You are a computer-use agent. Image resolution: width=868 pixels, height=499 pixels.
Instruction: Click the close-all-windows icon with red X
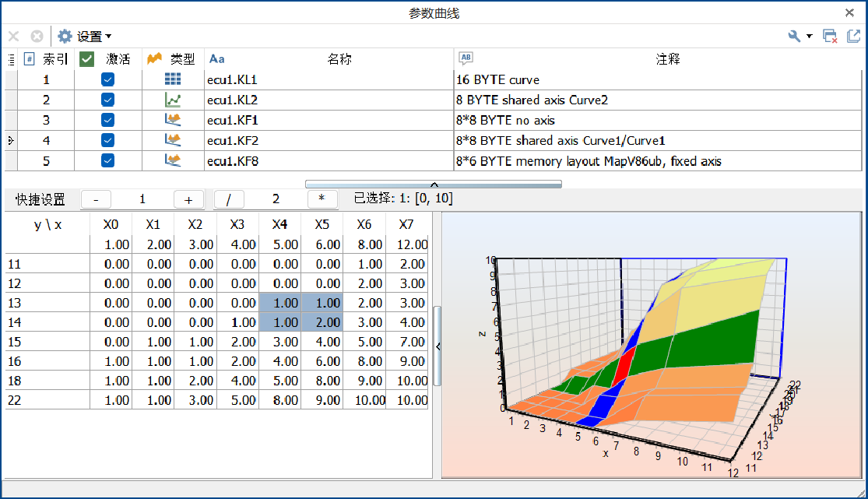click(x=829, y=35)
